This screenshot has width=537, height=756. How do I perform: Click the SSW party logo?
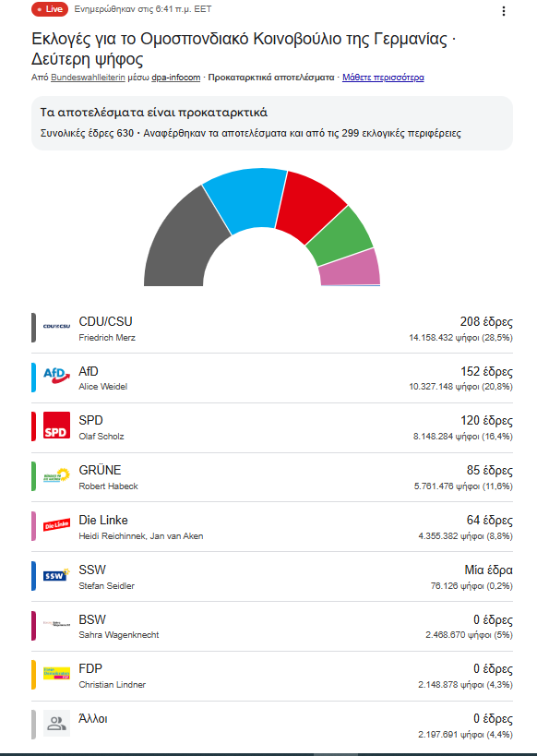56,575
